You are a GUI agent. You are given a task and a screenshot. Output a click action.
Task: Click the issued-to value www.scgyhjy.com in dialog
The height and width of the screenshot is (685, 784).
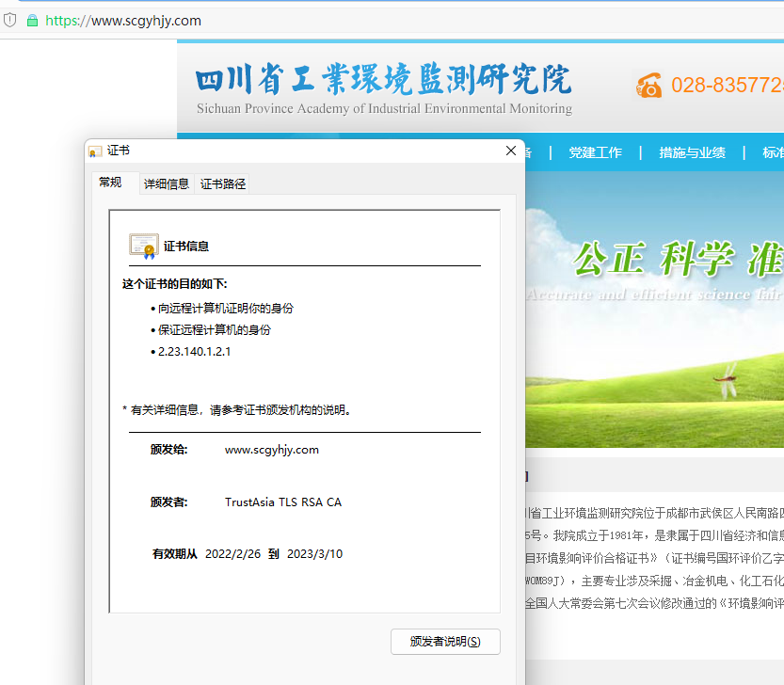point(272,449)
